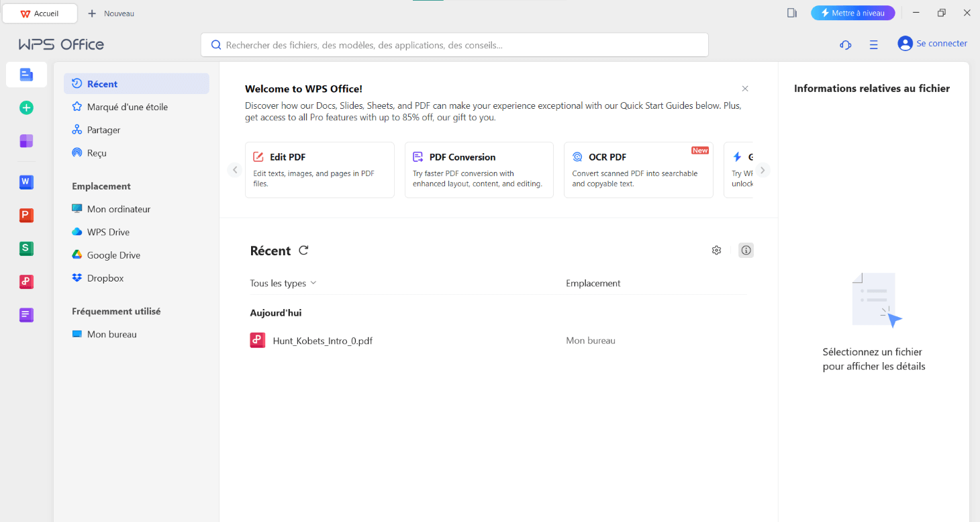Viewport: 980px width, 522px height.
Task: Open the PDF Conversion quick start card
Action: tap(479, 170)
